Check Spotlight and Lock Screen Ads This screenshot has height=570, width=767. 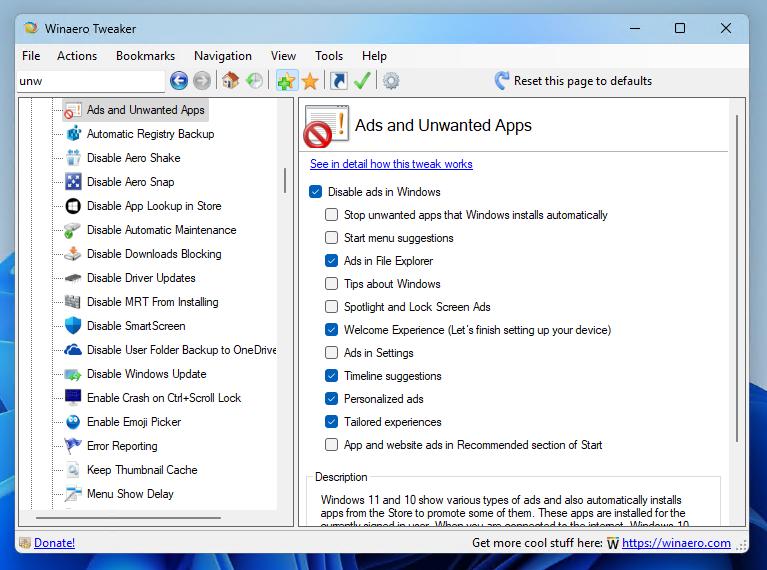point(332,307)
